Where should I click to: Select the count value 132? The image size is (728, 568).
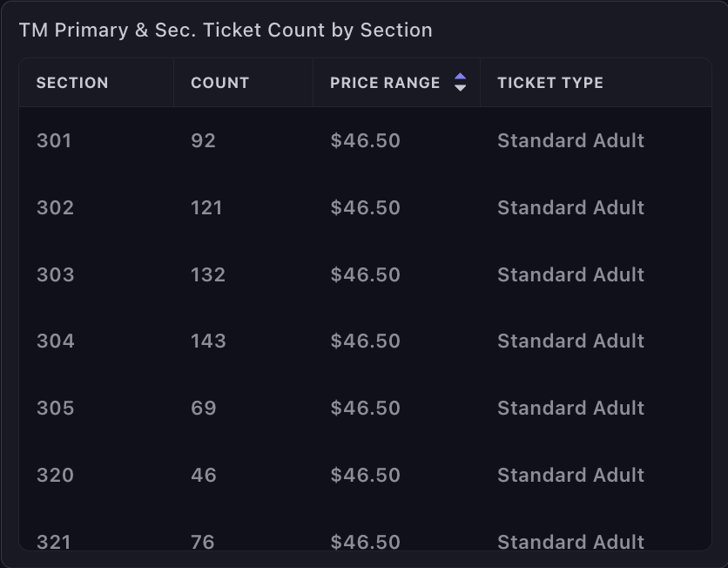click(208, 275)
